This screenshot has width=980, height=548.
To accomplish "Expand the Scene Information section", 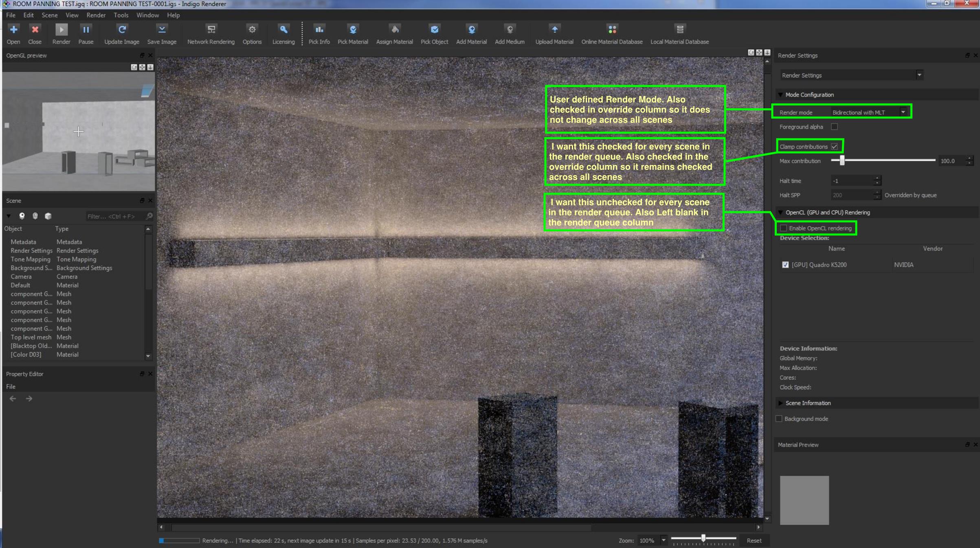I will 781,403.
